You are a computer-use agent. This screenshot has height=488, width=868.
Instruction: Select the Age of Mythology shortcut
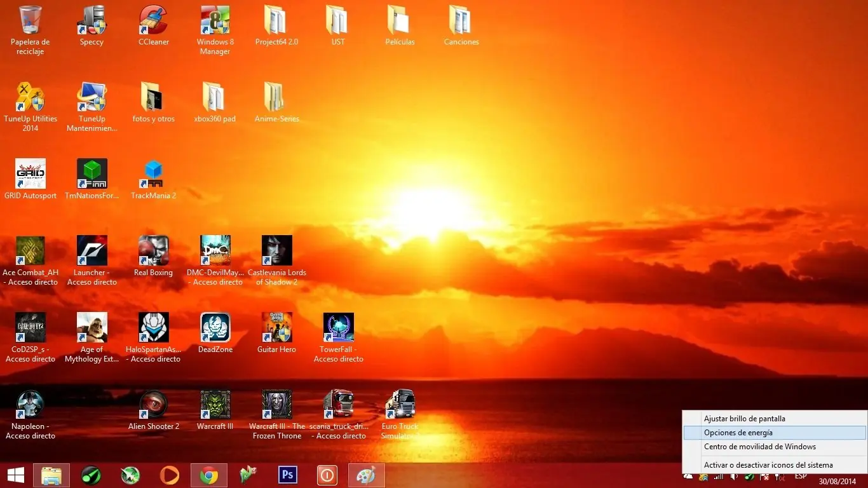(x=92, y=337)
